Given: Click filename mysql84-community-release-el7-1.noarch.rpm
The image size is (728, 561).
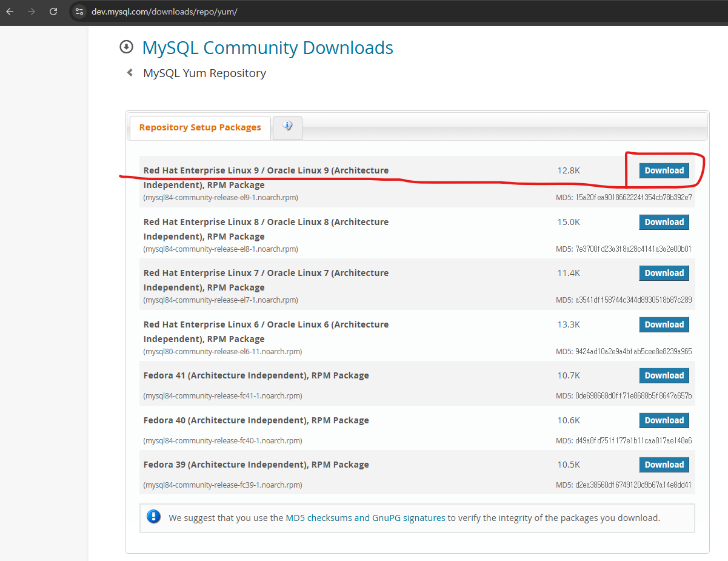Looking at the screenshot, I should (x=221, y=300).
